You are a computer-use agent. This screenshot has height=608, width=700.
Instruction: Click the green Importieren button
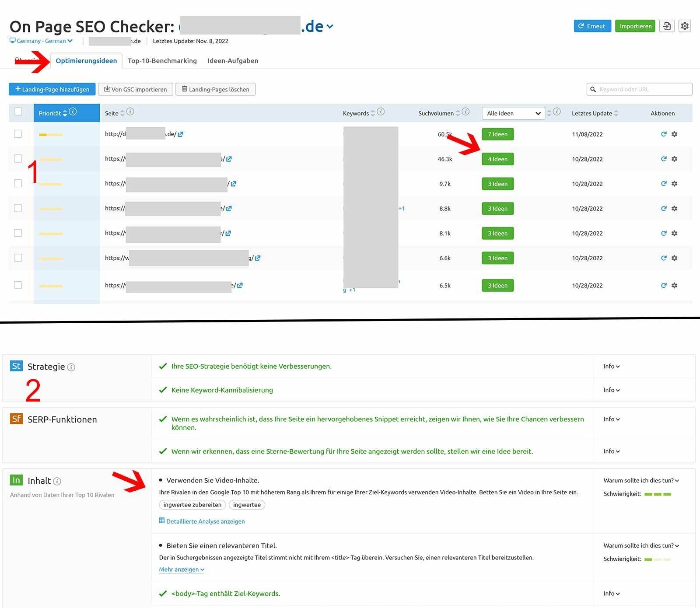pyautogui.click(x=635, y=26)
